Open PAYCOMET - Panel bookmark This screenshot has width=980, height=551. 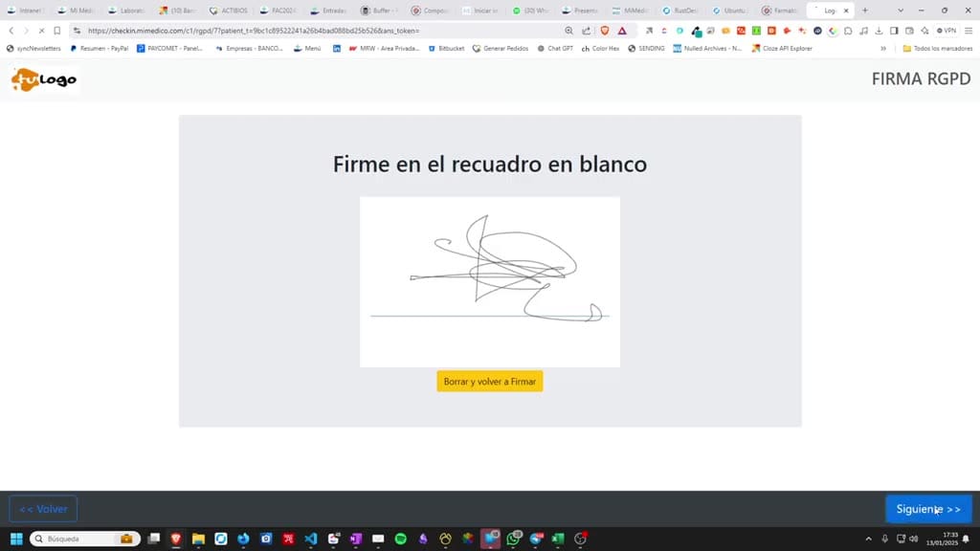[x=170, y=48]
